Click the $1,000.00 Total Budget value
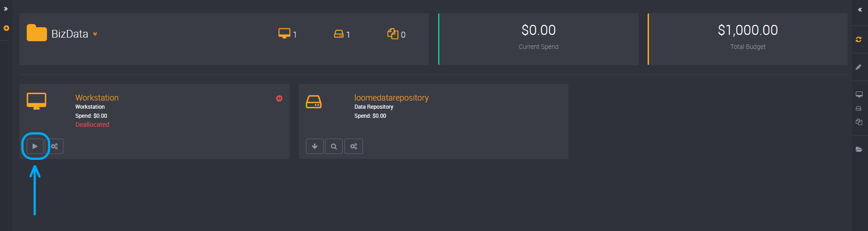Viewport: 868px width, 231px height. (748, 30)
